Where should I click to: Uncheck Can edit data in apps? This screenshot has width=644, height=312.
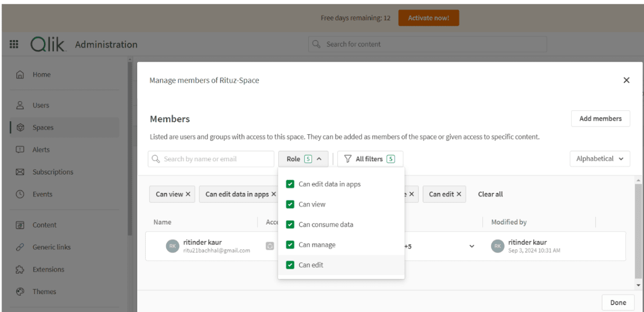[x=290, y=184]
